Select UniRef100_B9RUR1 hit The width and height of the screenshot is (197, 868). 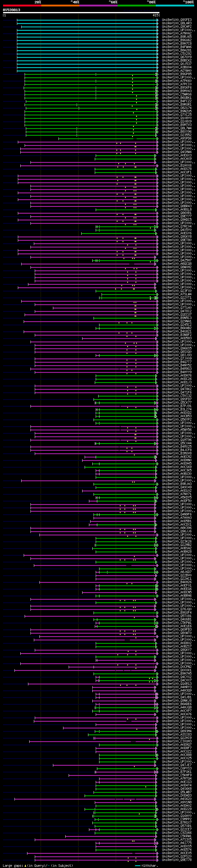[x=177, y=104]
